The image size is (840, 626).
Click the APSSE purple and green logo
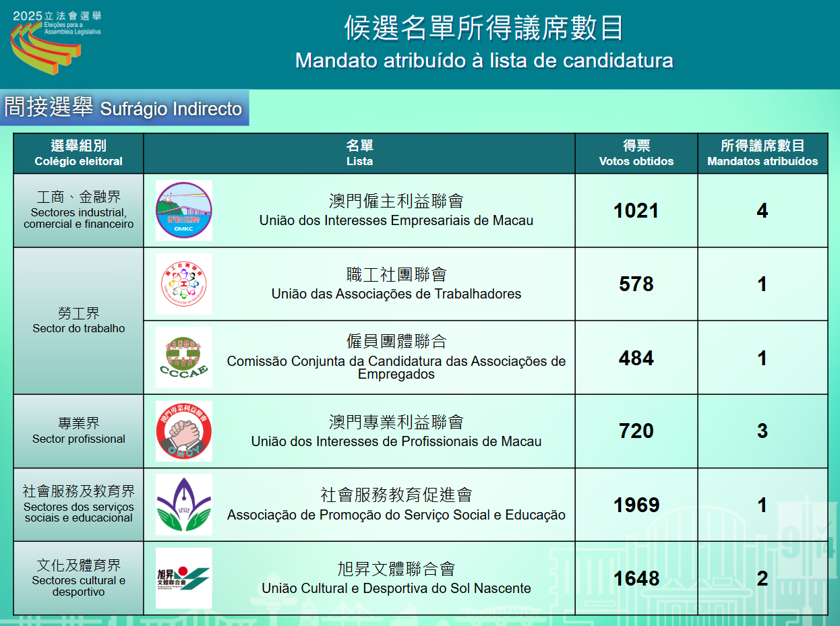(183, 504)
